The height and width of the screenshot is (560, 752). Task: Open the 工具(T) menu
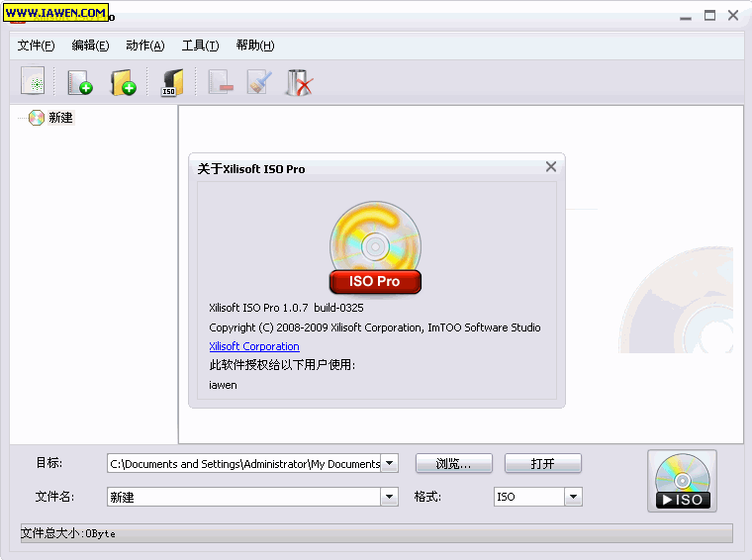tap(200, 46)
